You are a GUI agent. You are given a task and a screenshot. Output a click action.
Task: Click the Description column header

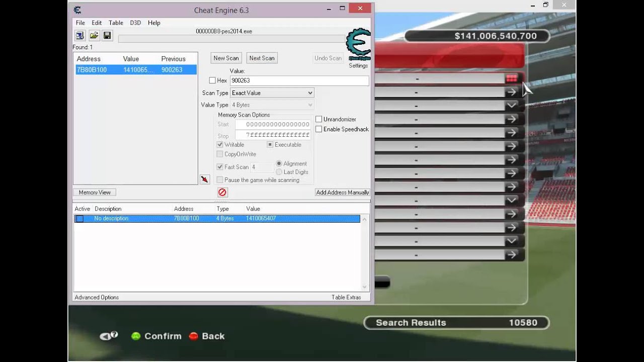(x=108, y=209)
